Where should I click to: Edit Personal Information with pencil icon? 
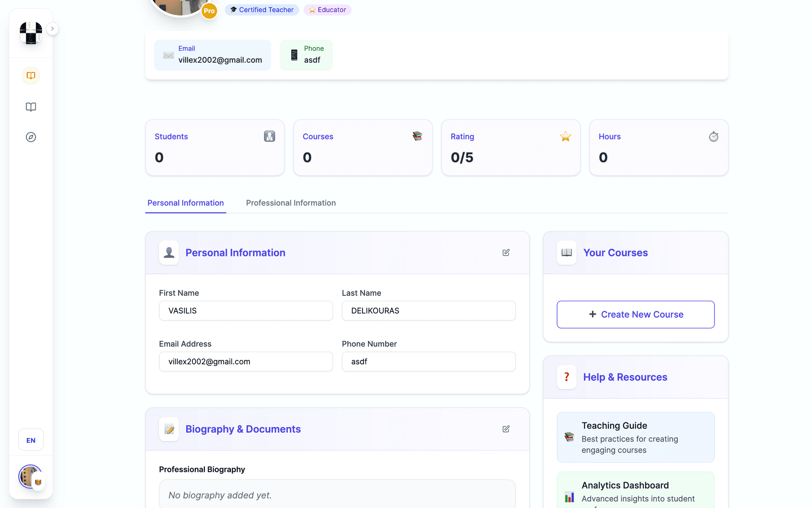click(x=506, y=253)
